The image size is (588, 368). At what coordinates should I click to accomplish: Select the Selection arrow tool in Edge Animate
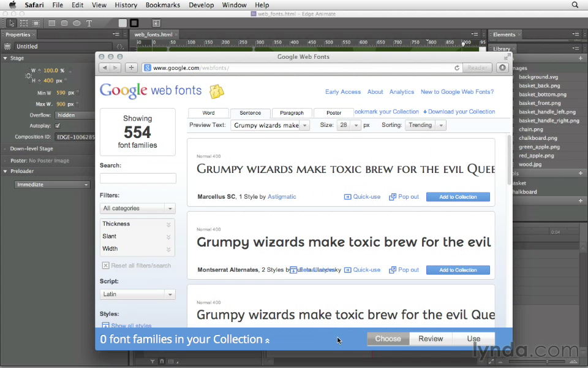12,23
